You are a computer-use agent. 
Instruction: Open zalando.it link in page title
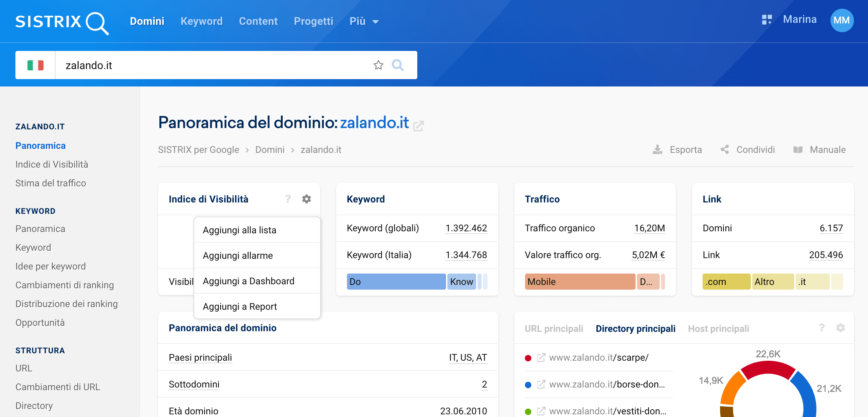click(x=374, y=122)
